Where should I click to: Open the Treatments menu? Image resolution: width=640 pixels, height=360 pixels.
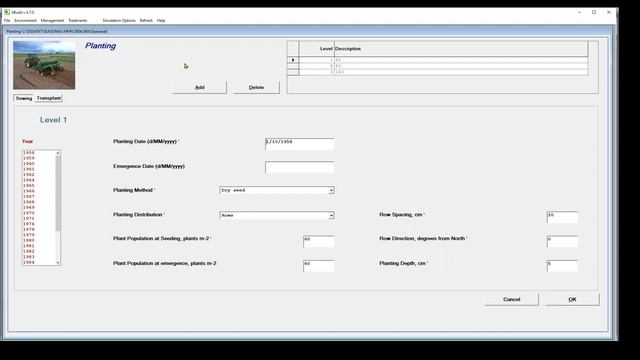(x=78, y=20)
